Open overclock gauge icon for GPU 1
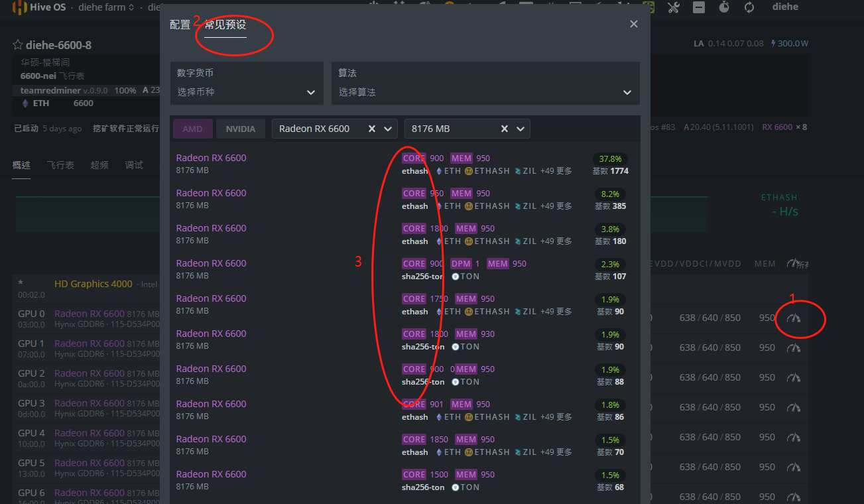 794,348
